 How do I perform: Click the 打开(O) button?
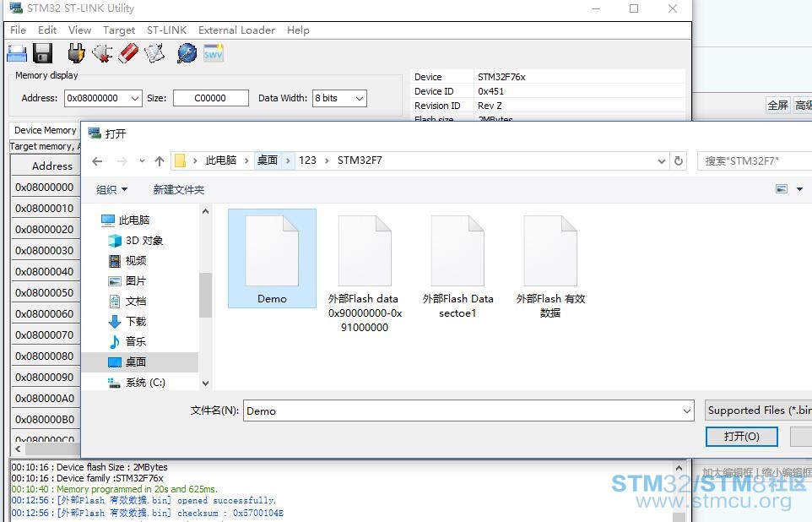[x=742, y=437]
